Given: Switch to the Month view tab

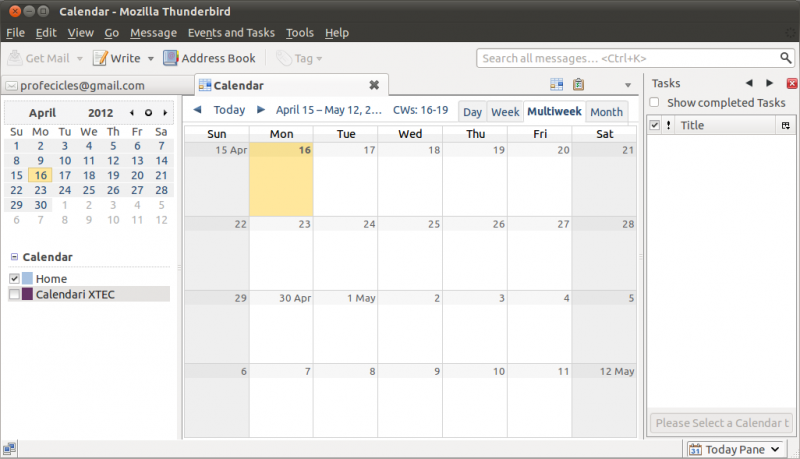Looking at the screenshot, I should tap(606, 112).
